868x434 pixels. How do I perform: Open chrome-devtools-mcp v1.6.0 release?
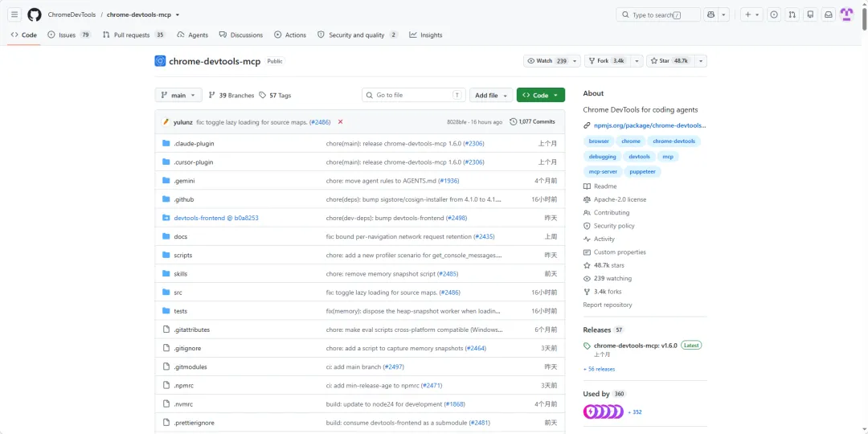tap(636, 346)
